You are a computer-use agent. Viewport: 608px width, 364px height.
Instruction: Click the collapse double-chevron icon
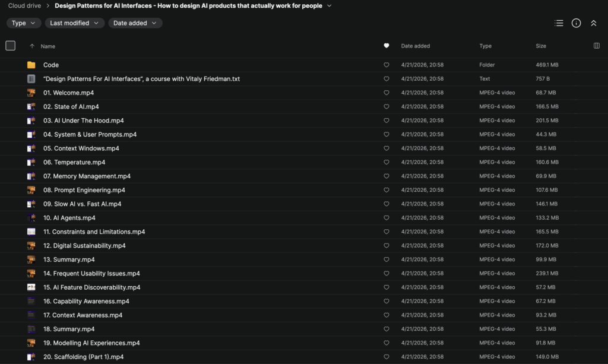click(593, 23)
